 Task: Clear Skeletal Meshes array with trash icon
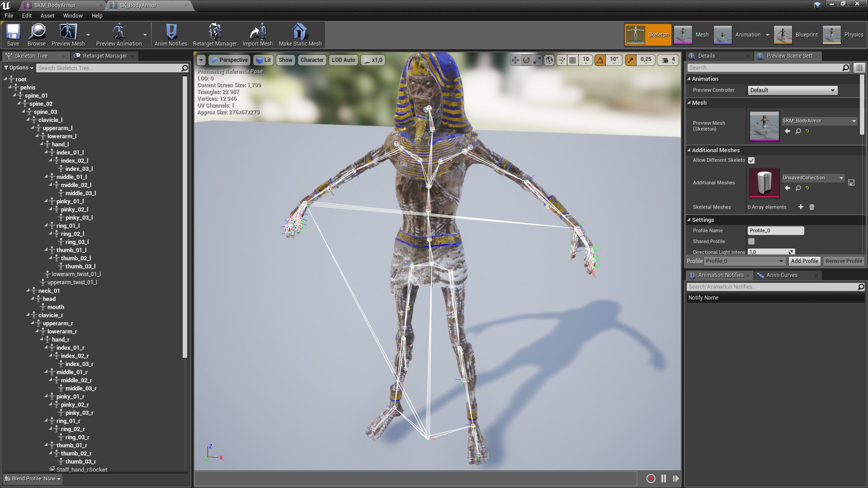(x=812, y=207)
